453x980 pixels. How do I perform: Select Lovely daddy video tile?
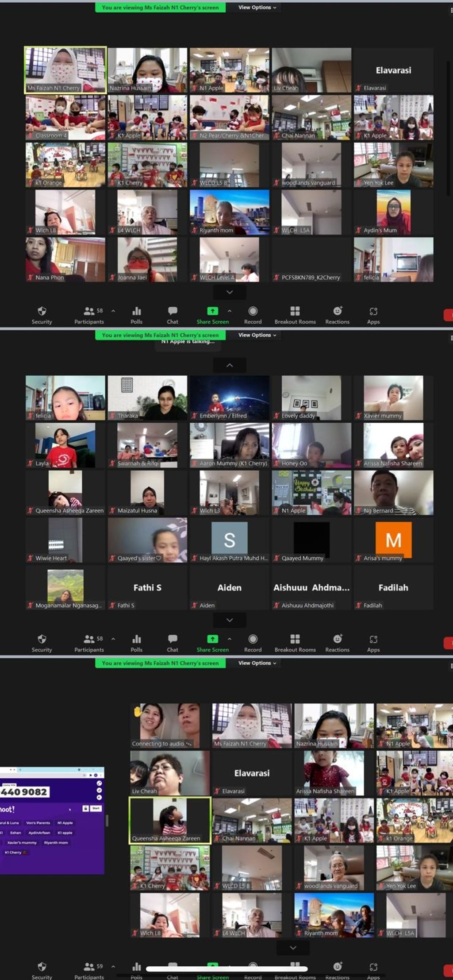tap(311, 397)
